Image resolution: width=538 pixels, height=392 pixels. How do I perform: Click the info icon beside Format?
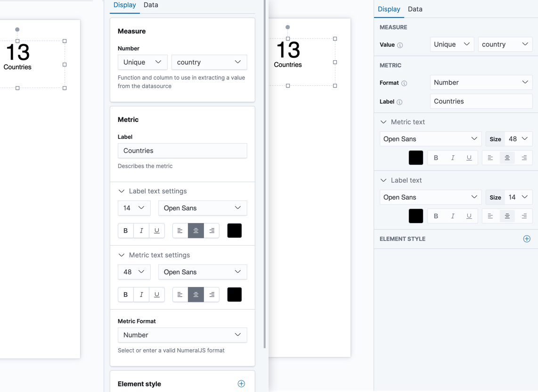point(404,83)
